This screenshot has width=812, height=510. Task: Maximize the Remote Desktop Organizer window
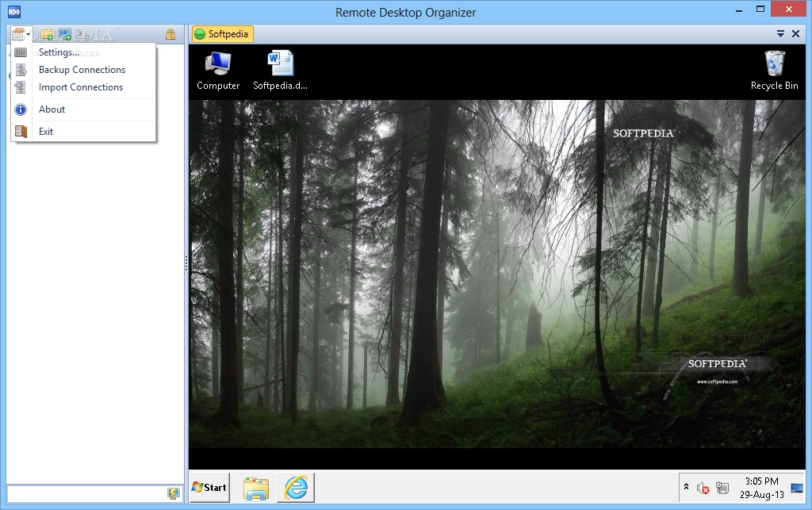[x=760, y=10]
